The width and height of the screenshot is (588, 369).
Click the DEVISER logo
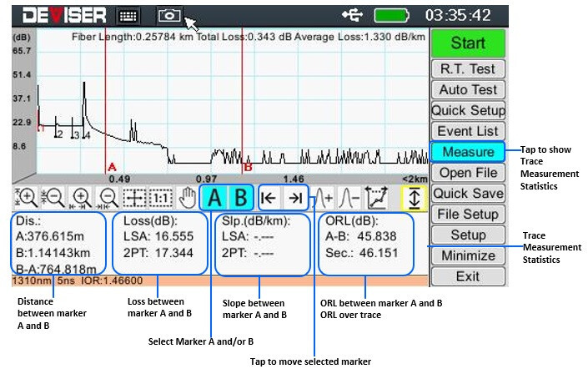[64, 16]
